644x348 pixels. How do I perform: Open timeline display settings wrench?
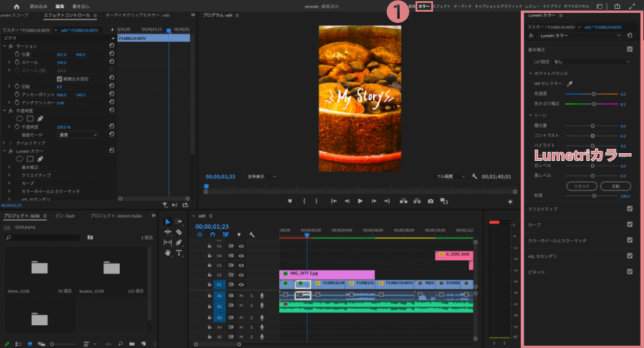252,235
